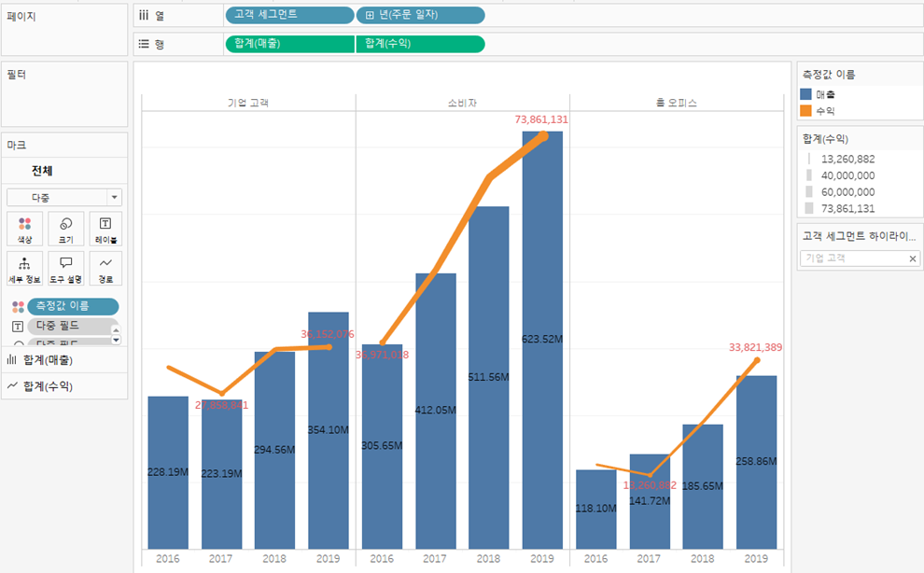Open the 크기 (size) mark card
The width and height of the screenshot is (924, 573).
click(65, 228)
